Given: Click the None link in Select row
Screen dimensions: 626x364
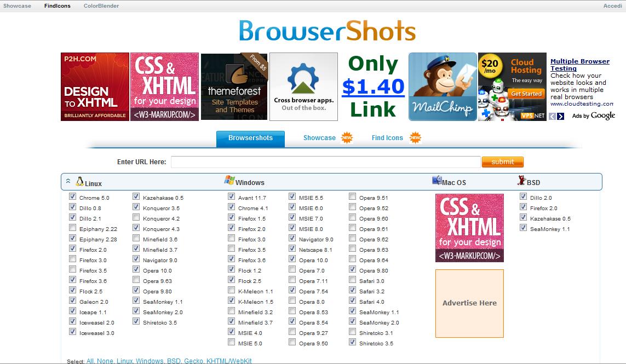Looking at the screenshot, I should (x=105, y=361).
